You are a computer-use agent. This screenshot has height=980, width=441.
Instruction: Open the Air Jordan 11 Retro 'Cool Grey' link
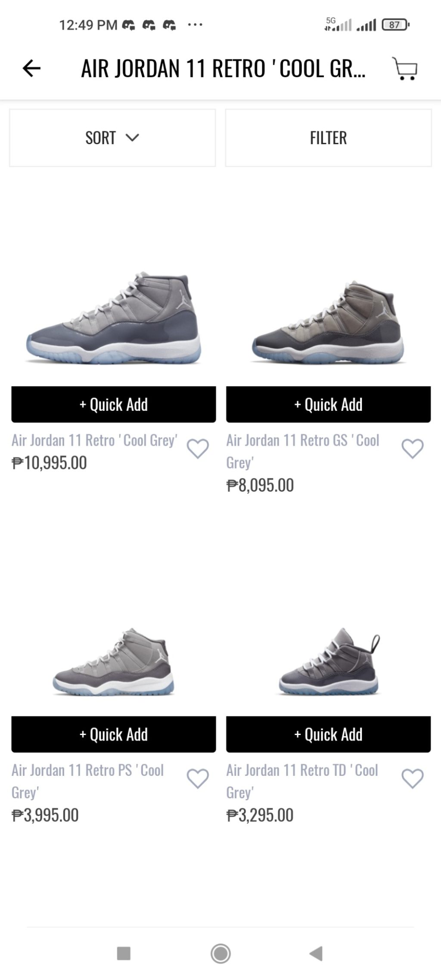94,440
